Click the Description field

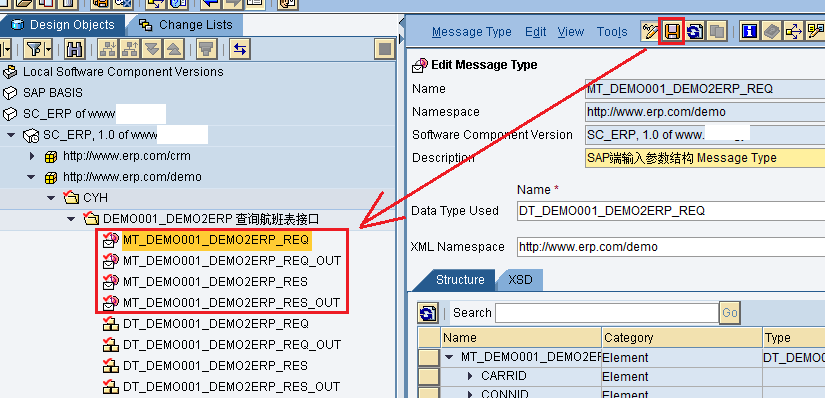[705, 157]
